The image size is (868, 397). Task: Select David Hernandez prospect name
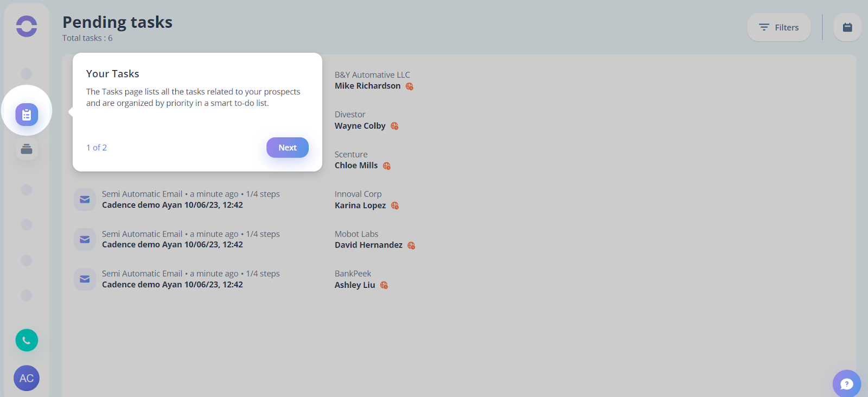[368, 245]
